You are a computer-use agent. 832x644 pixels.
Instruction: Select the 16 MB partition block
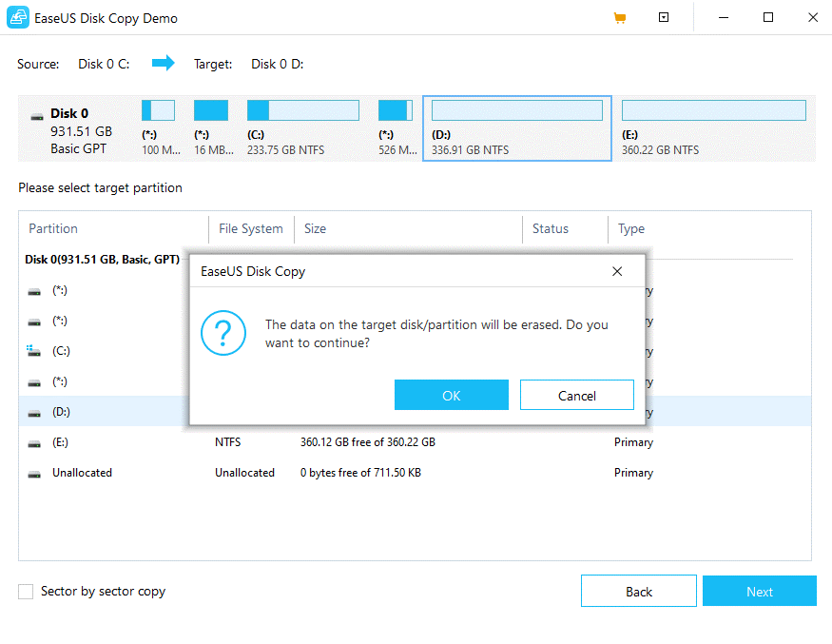(x=213, y=128)
